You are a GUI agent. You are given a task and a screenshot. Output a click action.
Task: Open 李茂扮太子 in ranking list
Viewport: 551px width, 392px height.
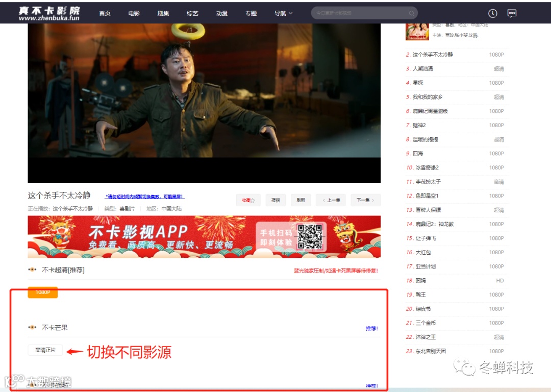click(428, 182)
